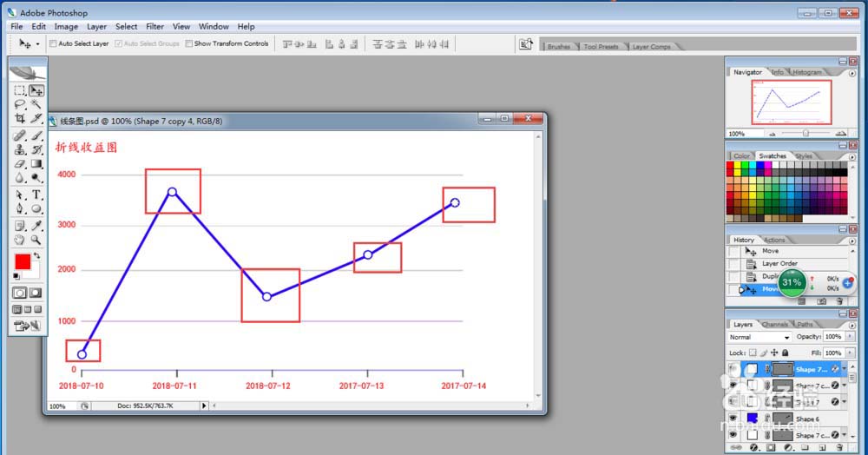
Task: Select the Healing Brush tool
Action: point(19,135)
